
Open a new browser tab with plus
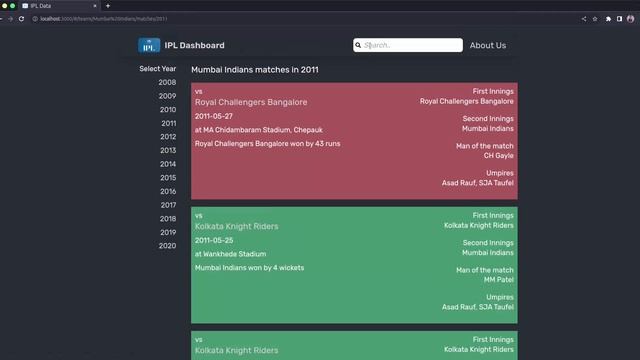click(x=108, y=6)
